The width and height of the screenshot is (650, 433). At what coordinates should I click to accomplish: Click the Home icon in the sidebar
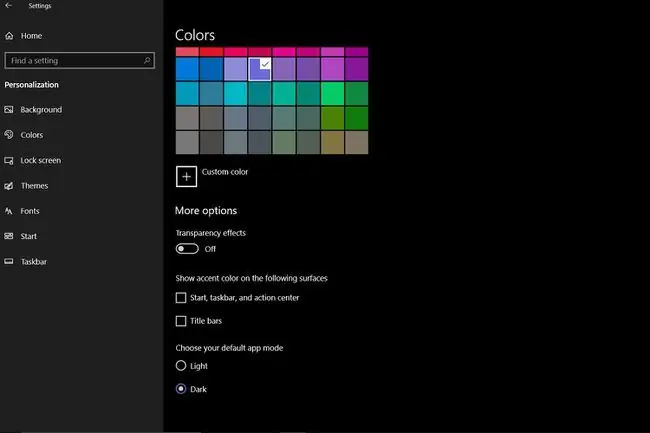pos(9,36)
